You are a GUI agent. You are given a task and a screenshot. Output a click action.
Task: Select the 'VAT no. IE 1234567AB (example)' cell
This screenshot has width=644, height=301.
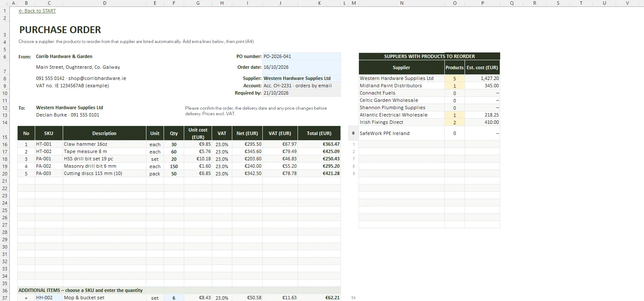[73, 86]
